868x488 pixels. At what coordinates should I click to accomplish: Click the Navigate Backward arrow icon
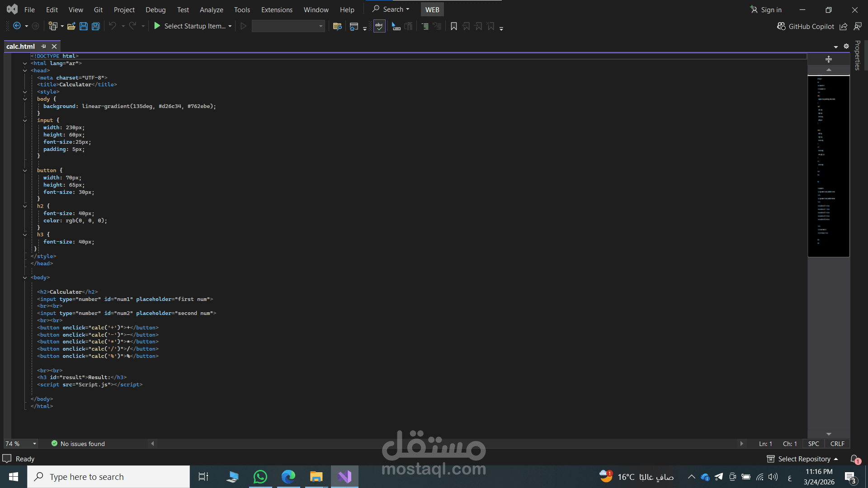(17, 26)
